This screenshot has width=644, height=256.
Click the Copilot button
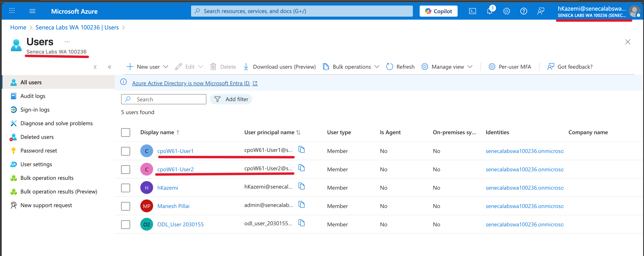pos(438,11)
